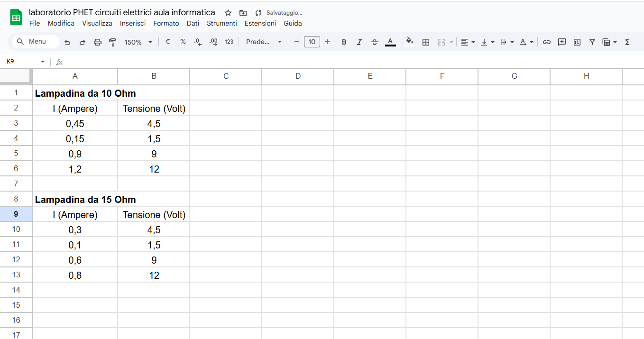This screenshot has width=644, height=339.
Task: Open the text color picker
Action: [x=390, y=42]
